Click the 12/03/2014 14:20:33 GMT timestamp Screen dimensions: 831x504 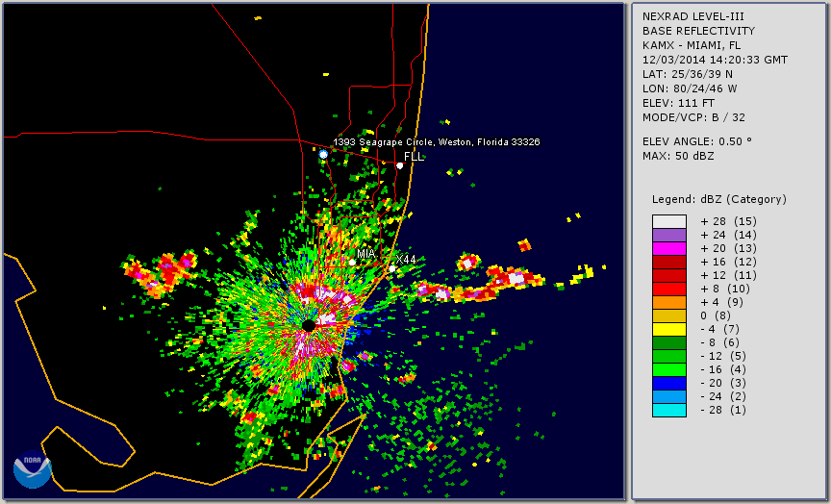pos(715,60)
